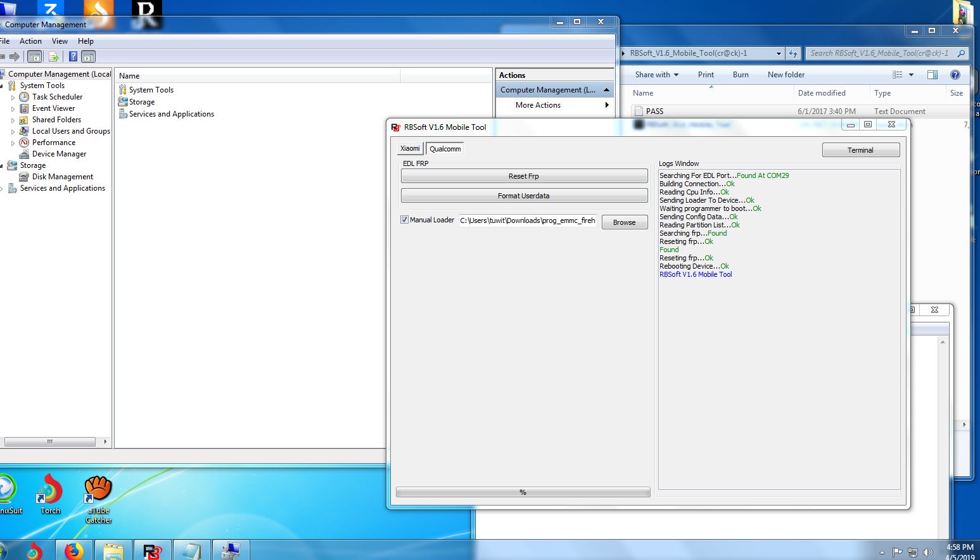Click Burn in the Explorer toolbar
Image resolution: width=980 pixels, height=560 pixels.
(741, 75)
